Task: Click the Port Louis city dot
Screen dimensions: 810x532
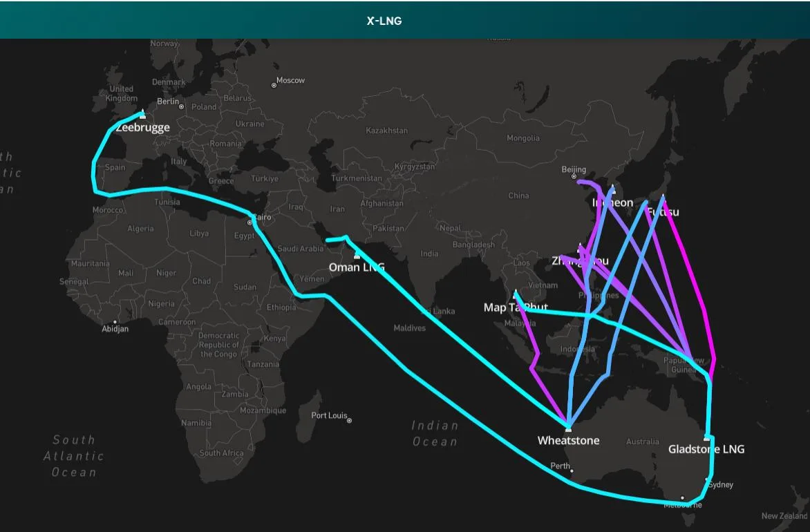Action: pos(349,421)
